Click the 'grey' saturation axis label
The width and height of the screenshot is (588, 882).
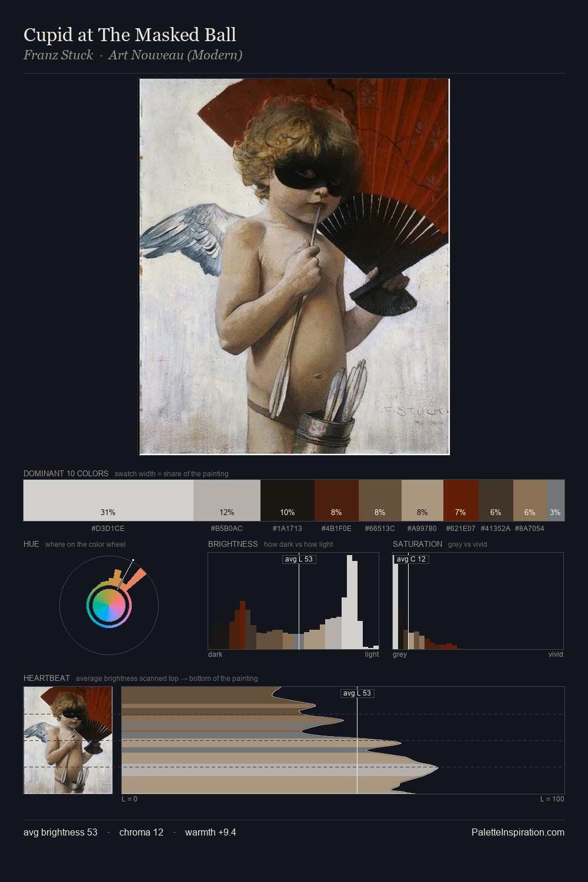pos(400,654)
